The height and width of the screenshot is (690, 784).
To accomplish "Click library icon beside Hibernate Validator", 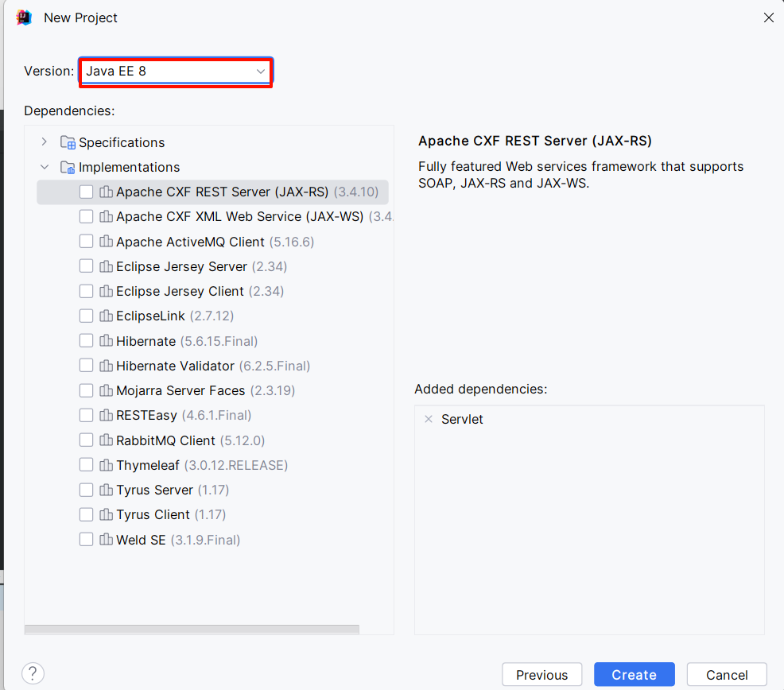I will tap(106, 366).
